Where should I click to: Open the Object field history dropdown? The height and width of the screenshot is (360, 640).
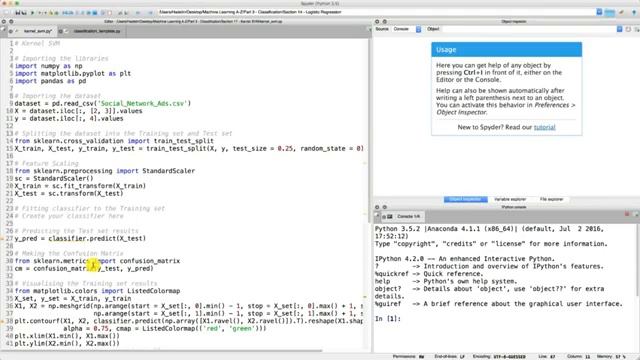pos(619,29)
